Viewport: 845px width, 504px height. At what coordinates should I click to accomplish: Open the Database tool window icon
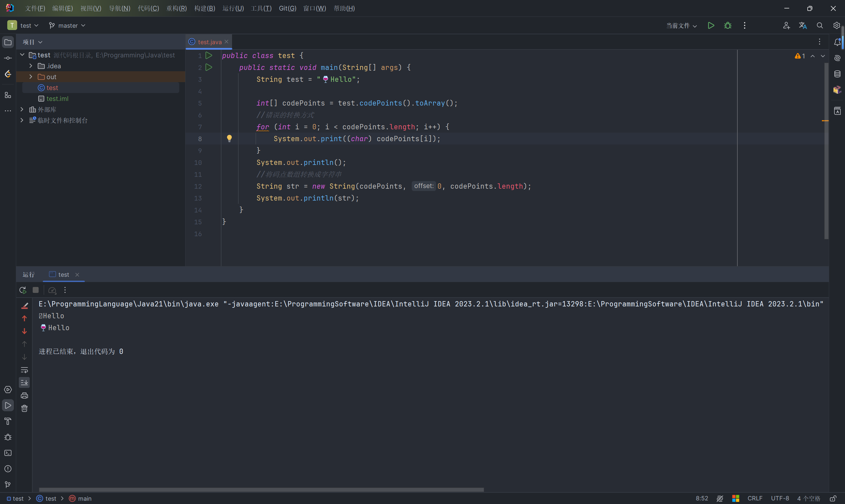tap(837, 74)
